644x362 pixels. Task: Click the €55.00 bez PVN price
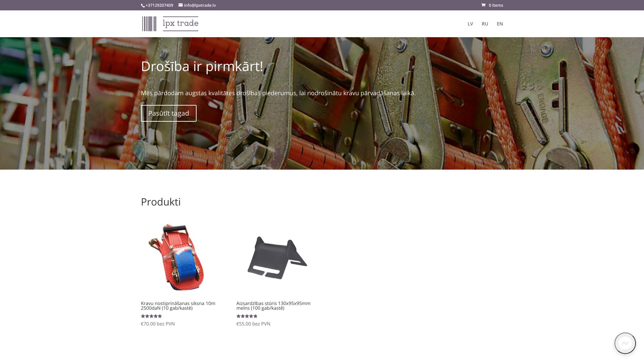coord(253,324)
